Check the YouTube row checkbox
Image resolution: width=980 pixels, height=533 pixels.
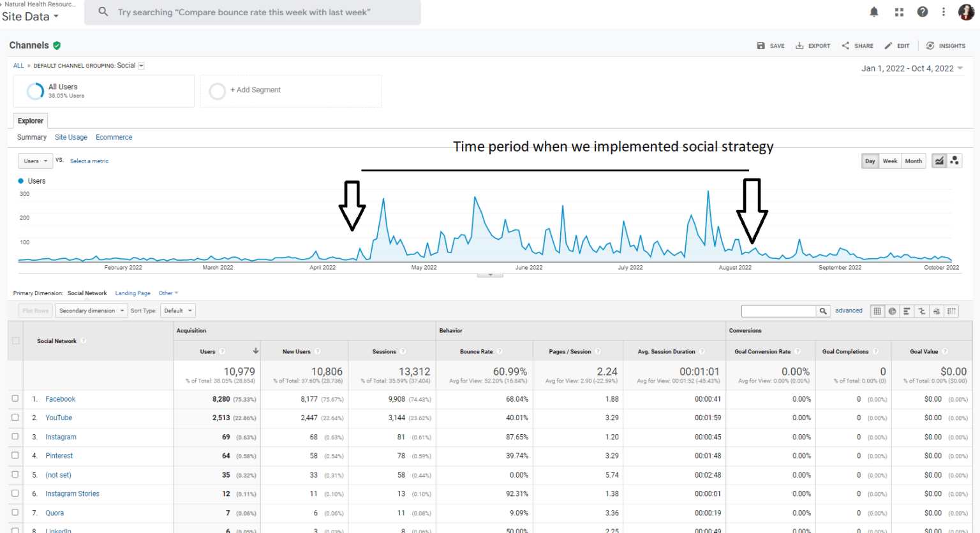pyautogui.click(x=15, y=418)
